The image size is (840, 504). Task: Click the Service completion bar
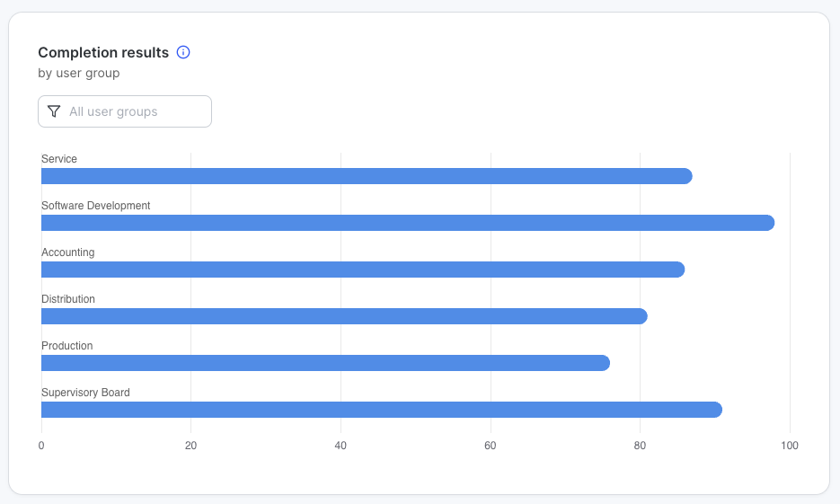[367, 176]
